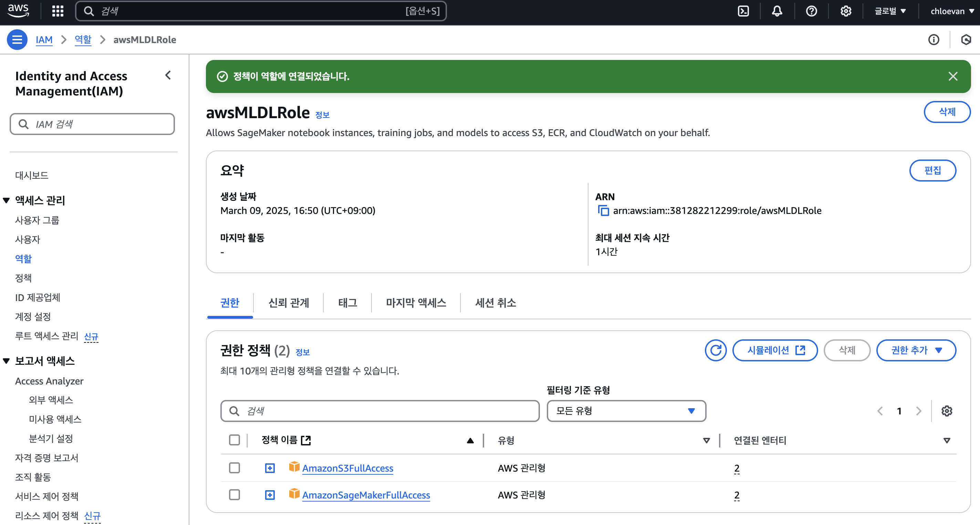Click the 편집 button in summary
Viewport: 980px width, 525px height.
click(932, 170)
